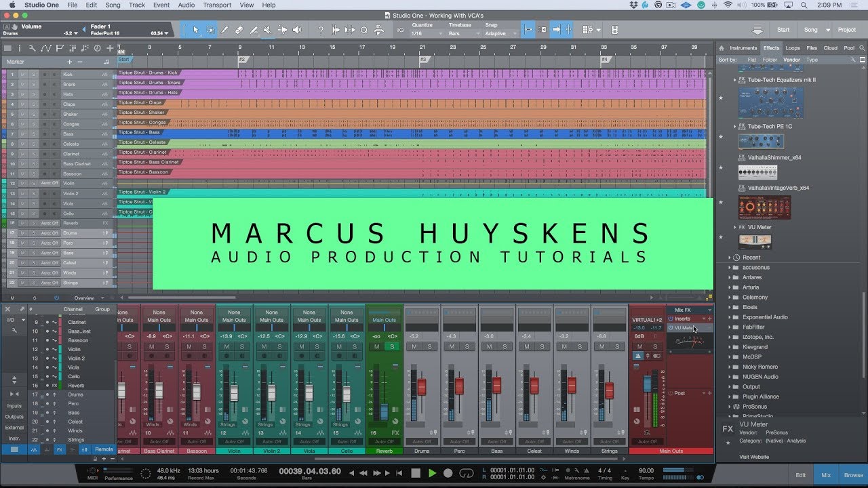Viewport: 868px width, 488px height.
Task: Mute the Drums VCA channel
Action: point(415,346)
